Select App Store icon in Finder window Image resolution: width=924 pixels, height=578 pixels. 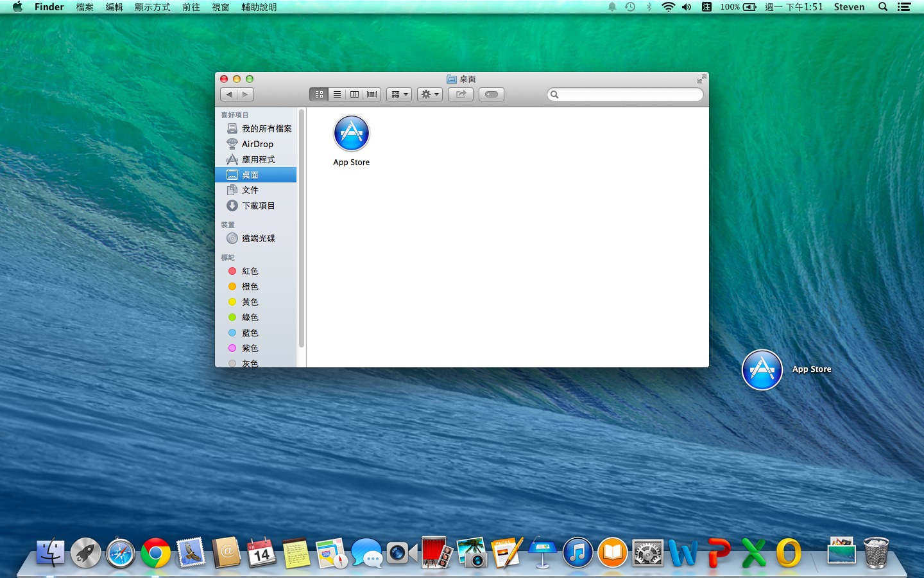pyautogui.click(x=352, y=134)
